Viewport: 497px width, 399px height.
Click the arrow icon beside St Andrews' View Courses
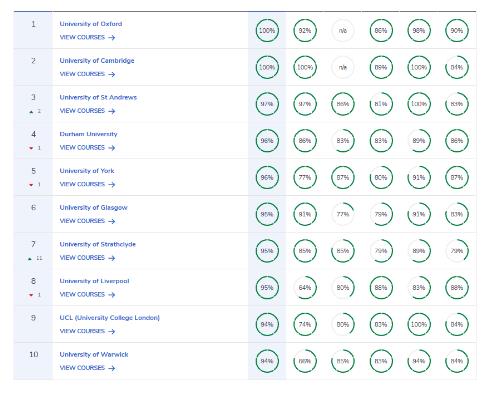112,111
